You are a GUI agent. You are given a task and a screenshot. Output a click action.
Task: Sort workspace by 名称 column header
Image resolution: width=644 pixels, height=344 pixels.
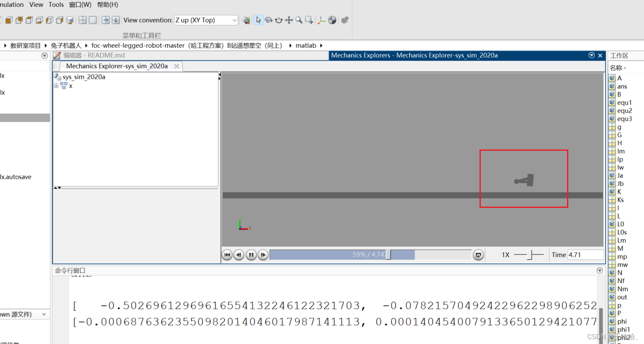[618, 68]
